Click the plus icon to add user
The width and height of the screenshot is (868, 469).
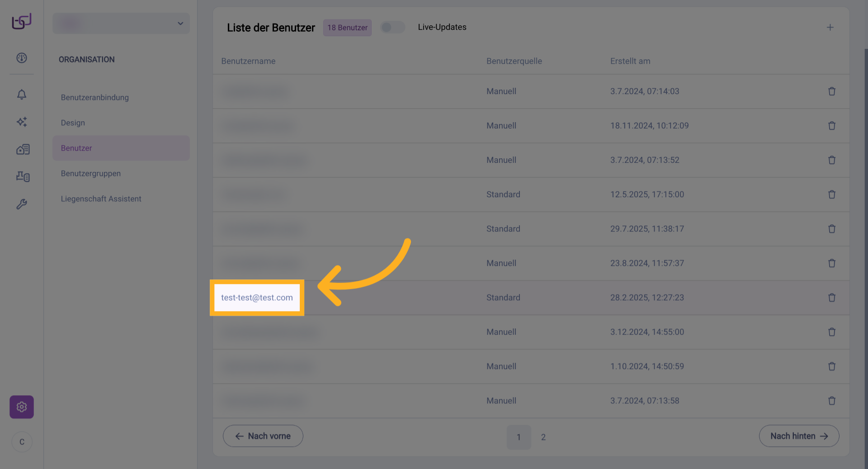(830, 28)
